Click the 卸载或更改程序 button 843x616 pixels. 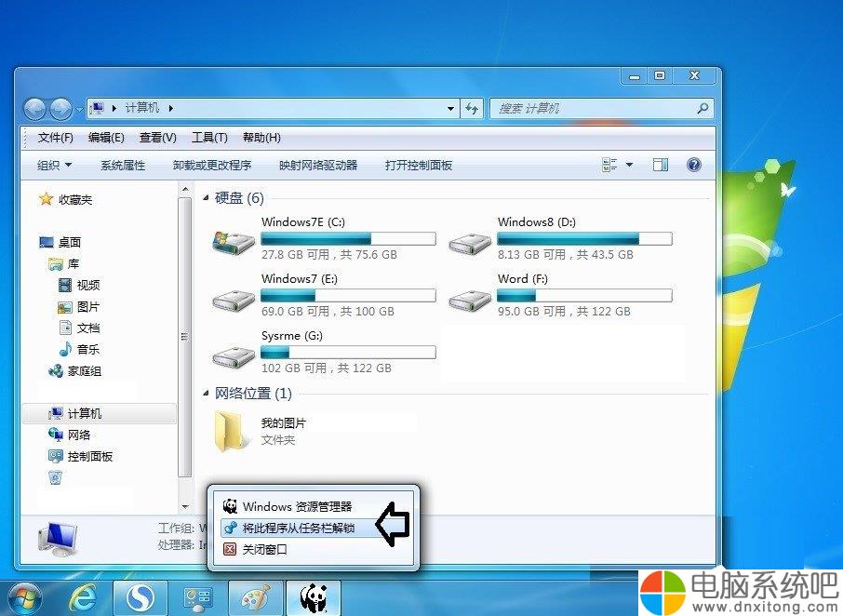[x=212, y=165]
